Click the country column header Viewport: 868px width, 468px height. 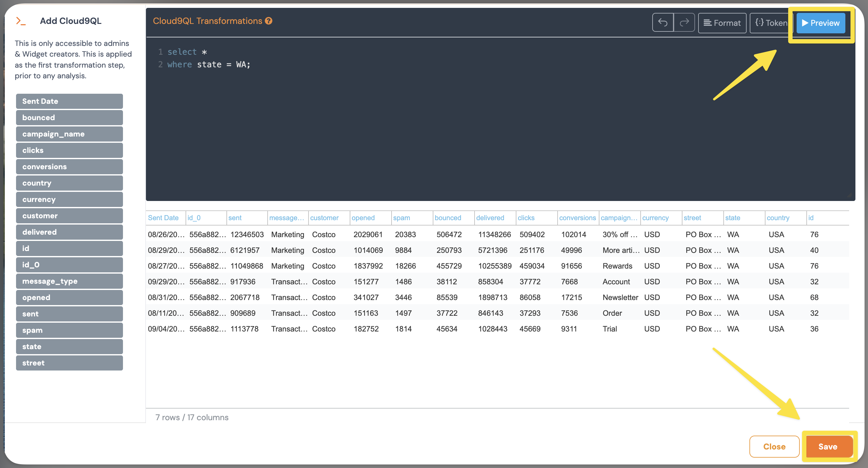[x=778, y=218]
